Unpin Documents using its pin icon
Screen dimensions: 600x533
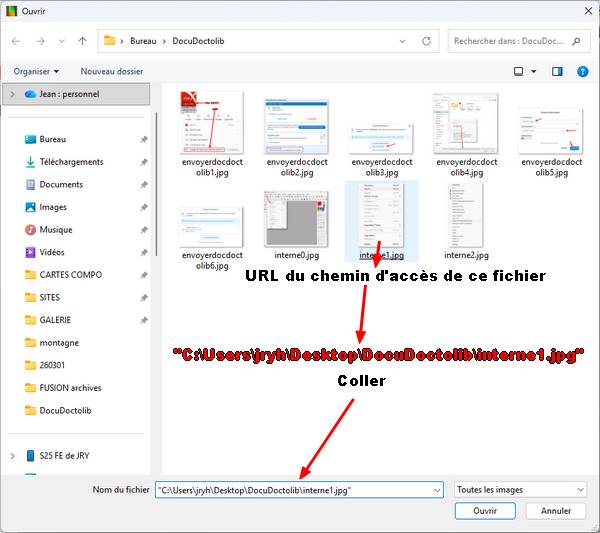click(x=144, y=184)
